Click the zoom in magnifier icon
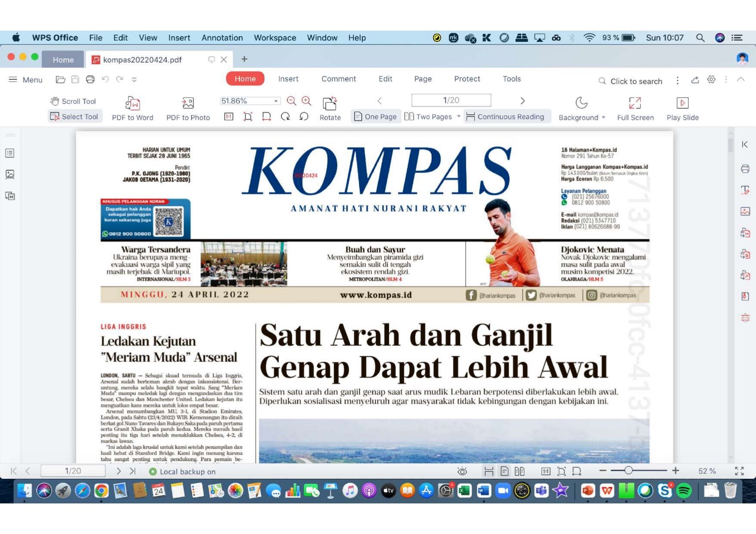 (306, 101)
